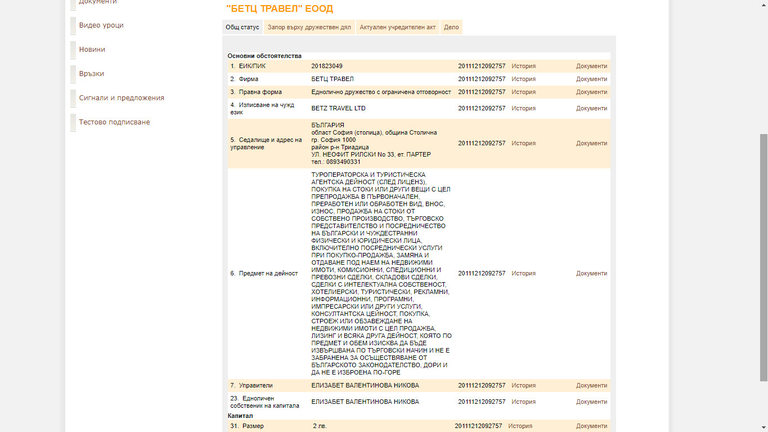Open the Дело tab
768x432 pixels.
pos(451,28)
